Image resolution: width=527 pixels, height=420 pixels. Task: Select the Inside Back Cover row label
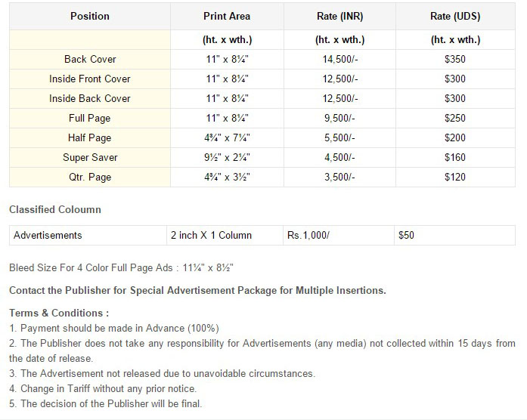(90, 98)
